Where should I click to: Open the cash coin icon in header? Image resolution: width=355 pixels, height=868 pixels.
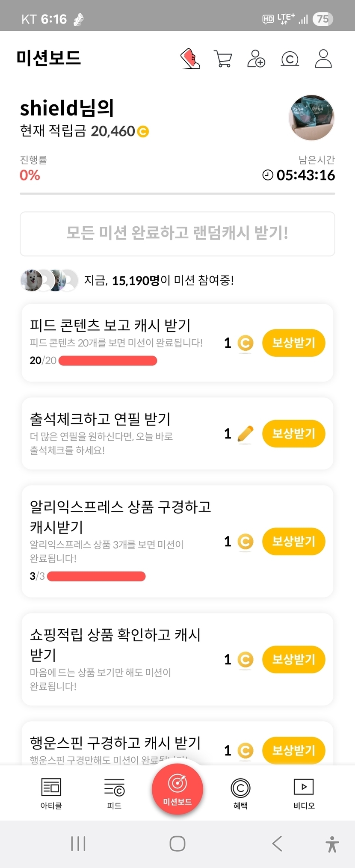[x=290, y=59]
